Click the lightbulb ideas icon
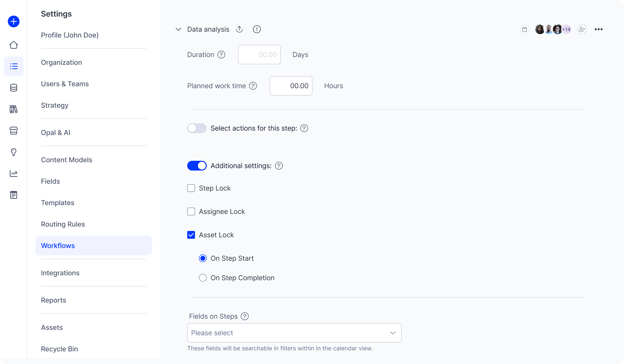Image resolution: width=624 pixels, height=364 pixels. (14, 152)
